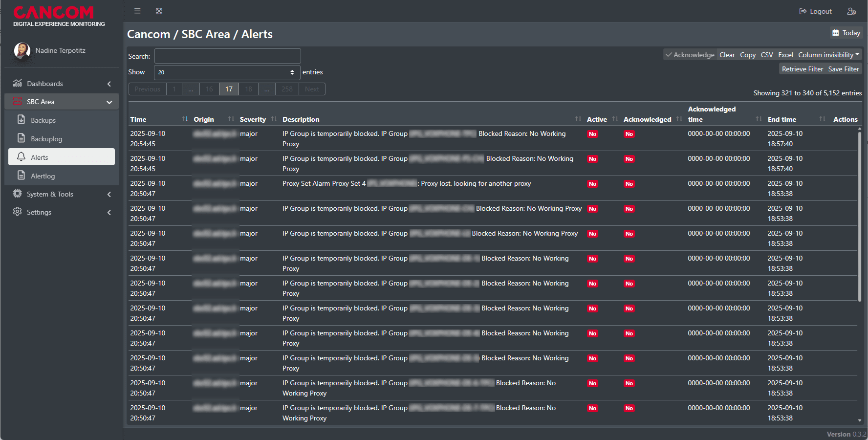Click the Dashboards chart icon
The image size is (868, 440).
(18, 83)
